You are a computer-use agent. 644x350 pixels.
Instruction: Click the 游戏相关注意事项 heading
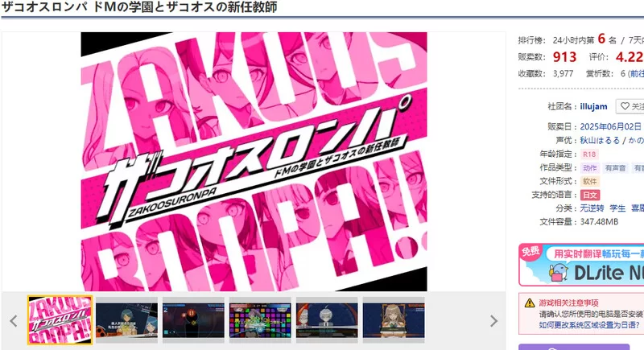pos(568,303)
